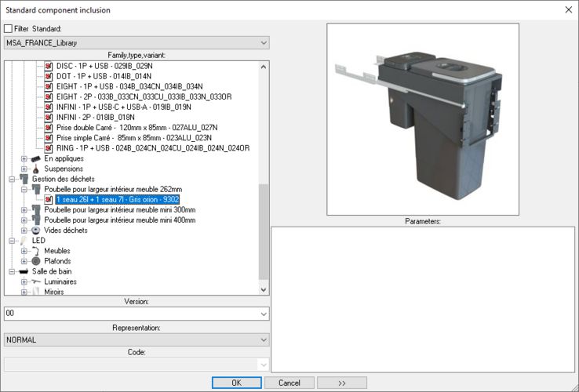Image resolution: width=579 pixels, height=392 pixels.
Task: Open the Representation dropdown set to NORMAL
Action: click(x=263, y=339)
